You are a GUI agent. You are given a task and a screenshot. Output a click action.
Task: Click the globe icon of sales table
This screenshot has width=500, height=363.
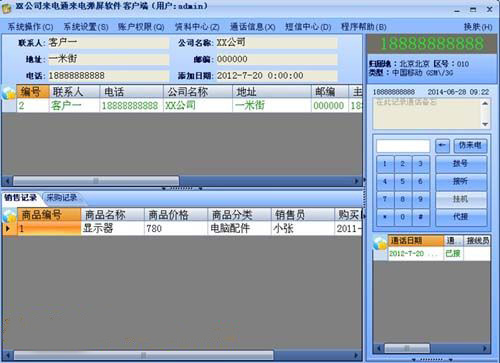click(x=10, y=215)
